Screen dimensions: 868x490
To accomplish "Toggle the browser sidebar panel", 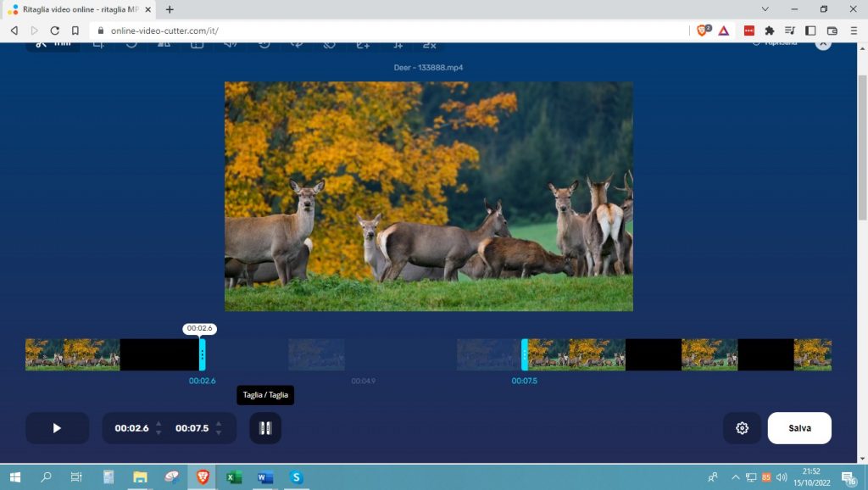I will (x=810, y=31).
